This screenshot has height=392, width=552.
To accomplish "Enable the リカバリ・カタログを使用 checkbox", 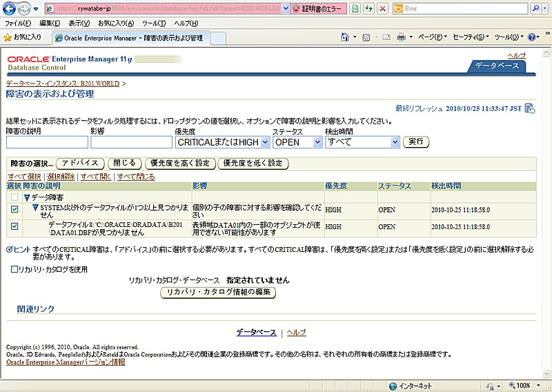I will [14, 269].
